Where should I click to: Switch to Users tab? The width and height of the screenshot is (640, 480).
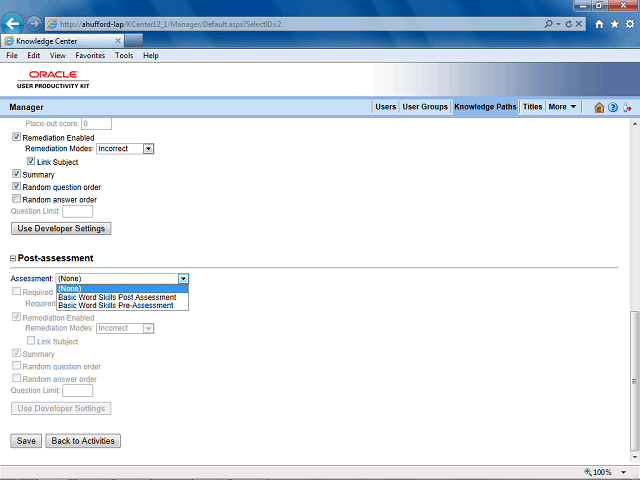pos(385,107)
